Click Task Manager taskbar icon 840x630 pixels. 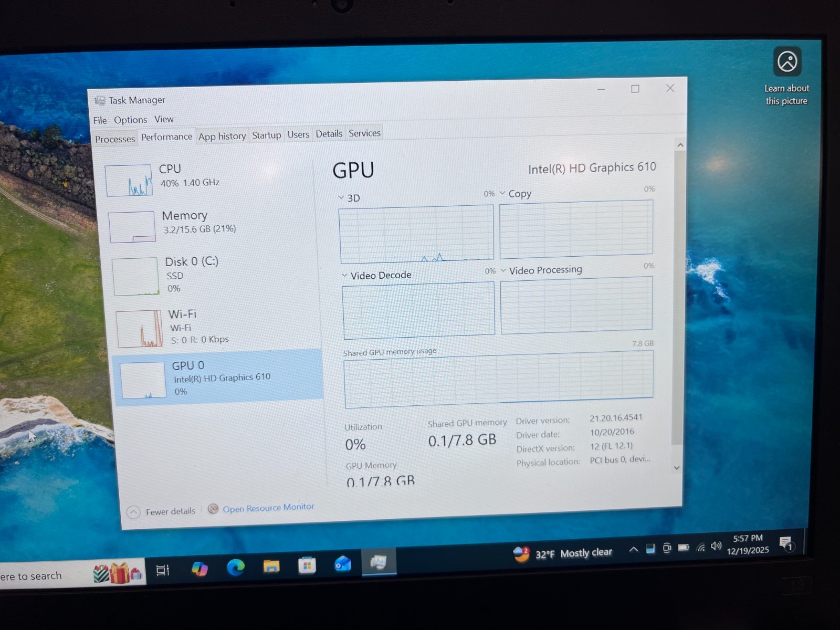(379, 562)
